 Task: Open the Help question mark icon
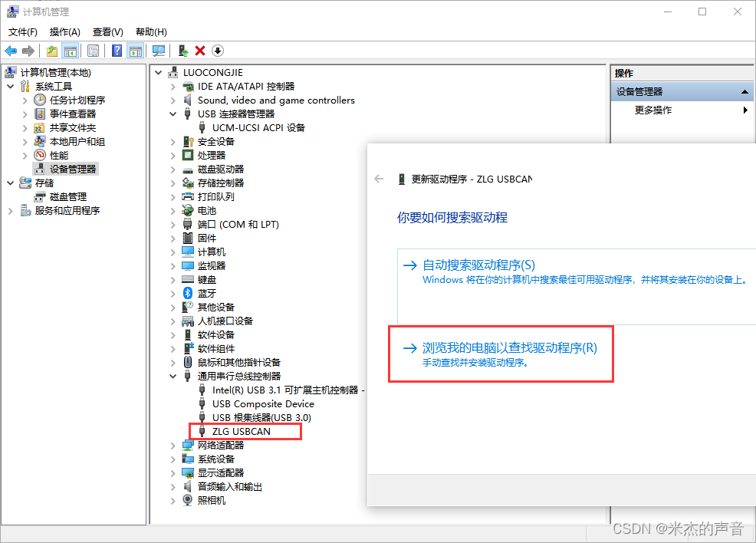[x=117, y=51]
